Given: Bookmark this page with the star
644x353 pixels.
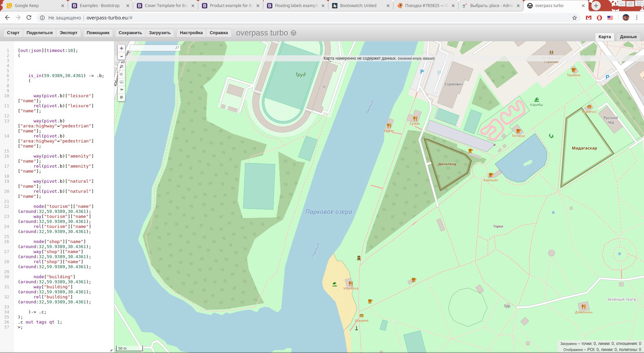Looking at the screenshot, I should [x=575, y=18].
